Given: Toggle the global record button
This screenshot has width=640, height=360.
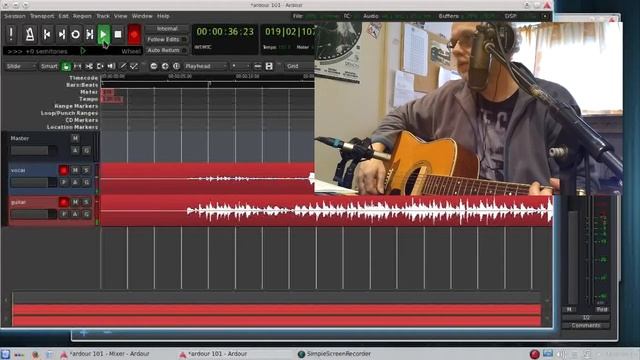Looking at the screenshot, I should coord(134,34).
